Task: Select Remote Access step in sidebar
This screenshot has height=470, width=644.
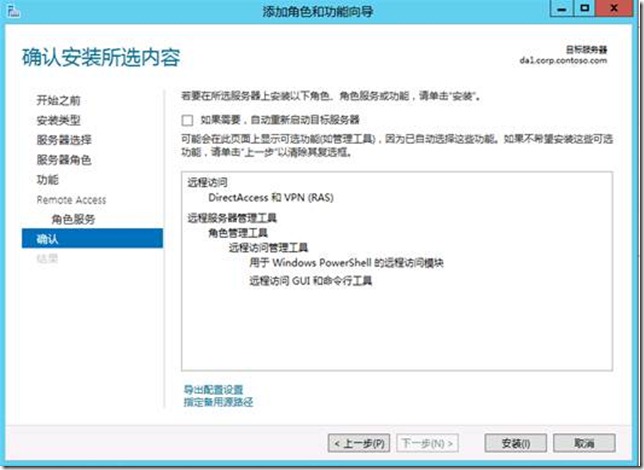Action: click(x=71, y=200)
